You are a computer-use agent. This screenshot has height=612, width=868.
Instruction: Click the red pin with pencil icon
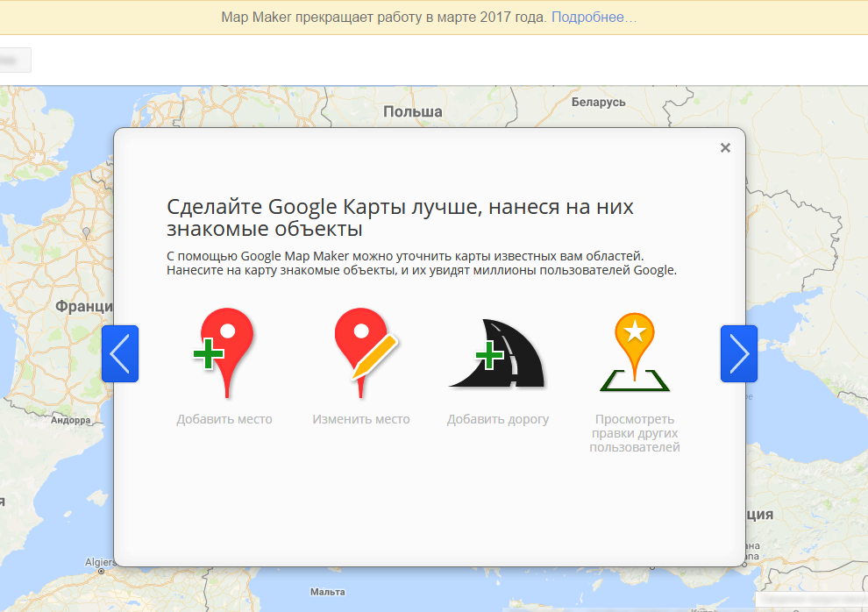[x=366, y=353]
